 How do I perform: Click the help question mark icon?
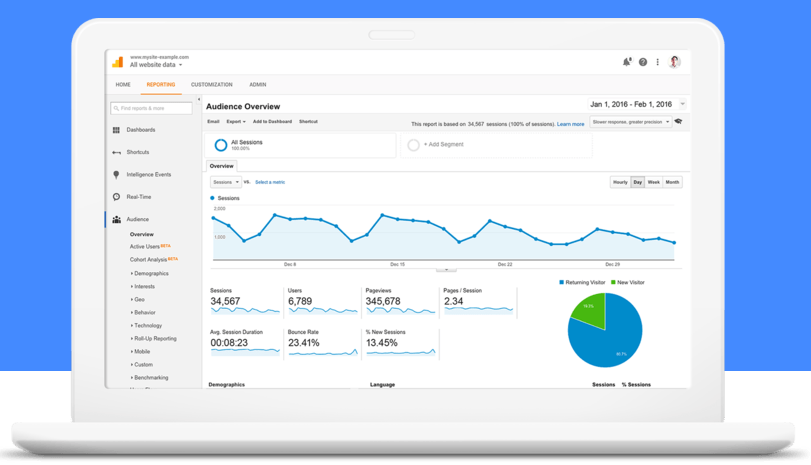(643, 62)
